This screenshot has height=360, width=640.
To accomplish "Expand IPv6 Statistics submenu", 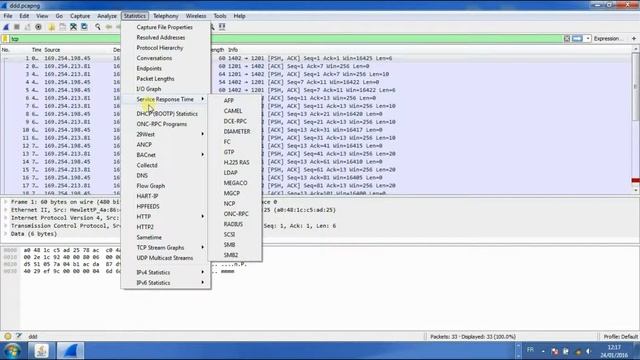I will pyautogui.click(x=166, y=282).
